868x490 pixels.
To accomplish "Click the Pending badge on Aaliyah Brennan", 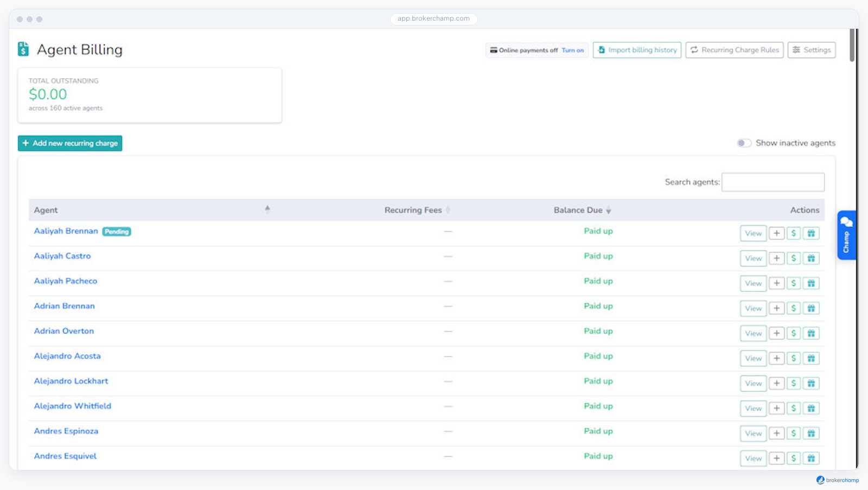I will coord(117,232).
